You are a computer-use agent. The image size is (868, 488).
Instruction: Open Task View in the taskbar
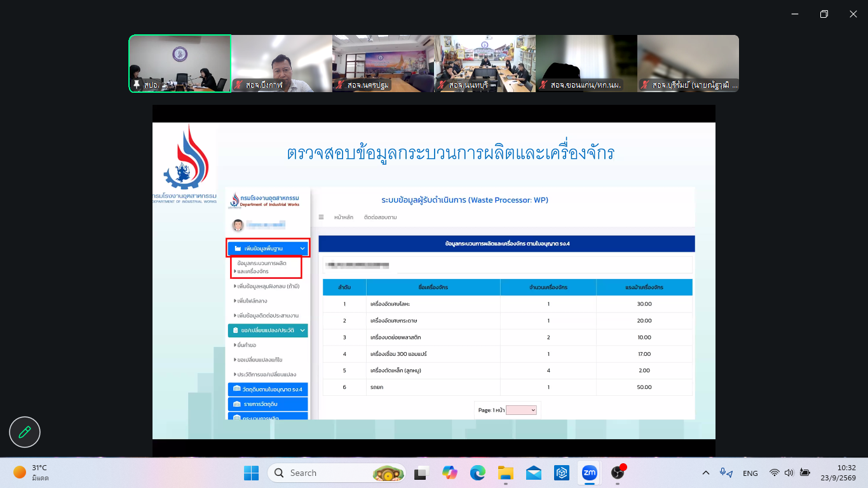pos(421,473)
